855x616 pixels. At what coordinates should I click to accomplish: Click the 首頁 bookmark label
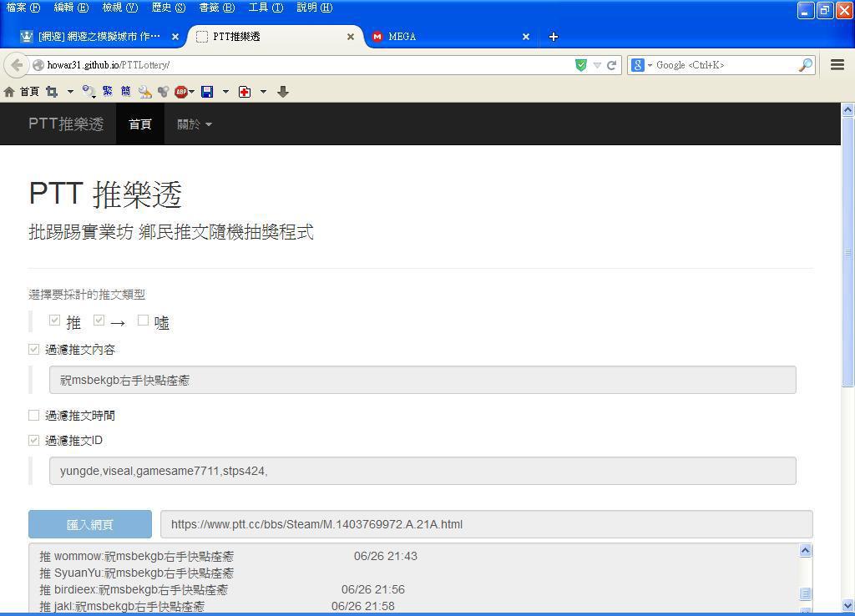point(29,92)
